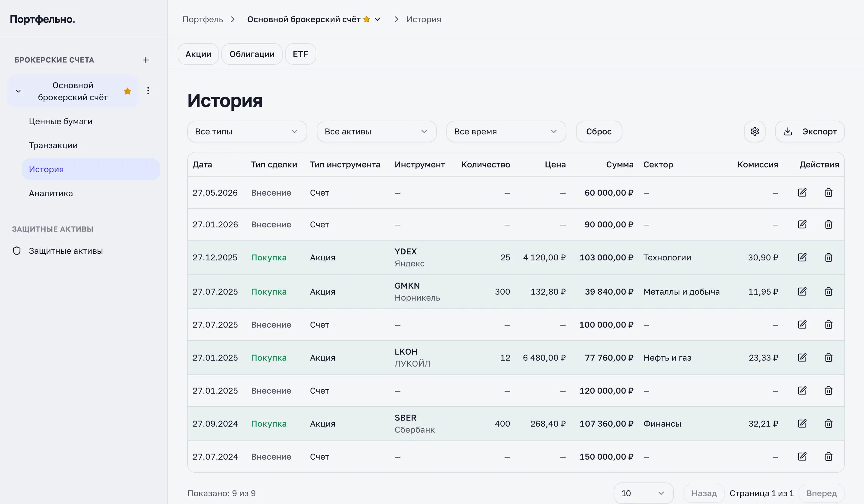Click the shield icon for Защитные активы
Image resolution: width=864 pixels, height=504 pixels.
pos(17,251)
